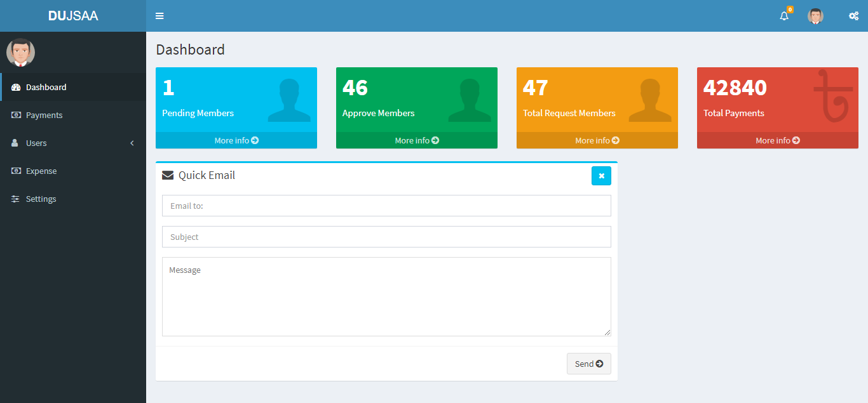Viewport: 868px width, 403px height.
Task: Click the Settings sliders icon in sidebar
Action: (16, 199)
